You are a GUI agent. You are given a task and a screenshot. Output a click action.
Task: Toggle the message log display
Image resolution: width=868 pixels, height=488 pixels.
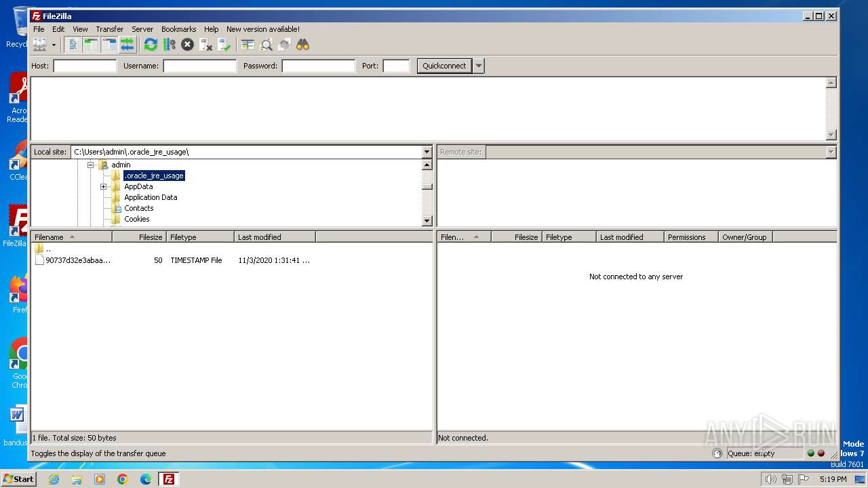pos(73,45)
